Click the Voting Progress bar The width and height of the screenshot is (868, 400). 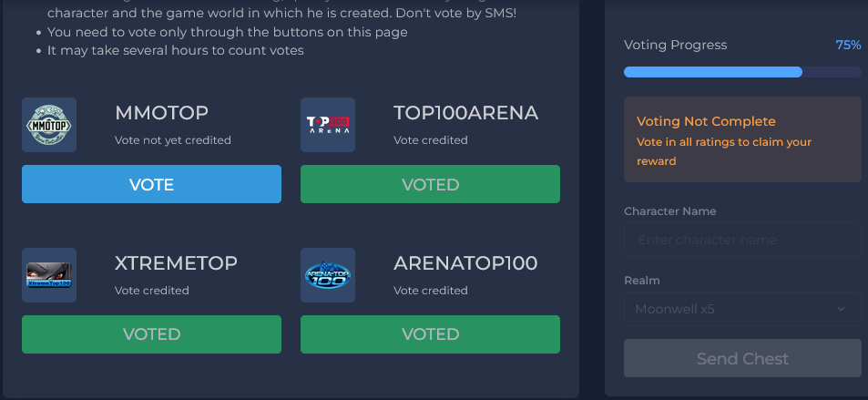741,72
